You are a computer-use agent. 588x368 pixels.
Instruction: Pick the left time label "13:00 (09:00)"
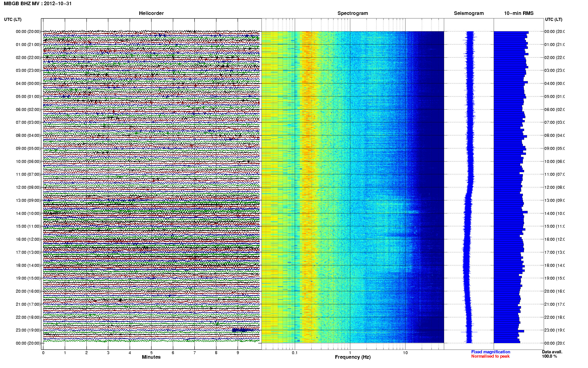click(x=28, y=200)
